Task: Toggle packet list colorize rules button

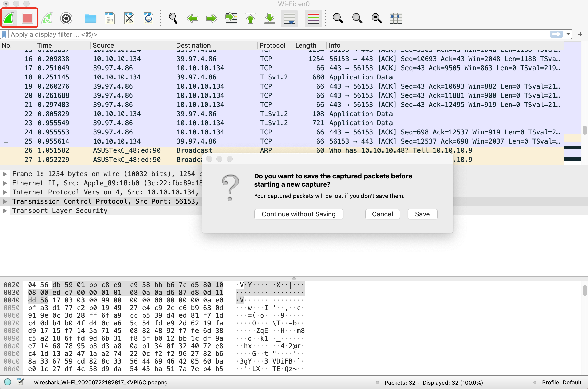Action: (x=313, y=18)
